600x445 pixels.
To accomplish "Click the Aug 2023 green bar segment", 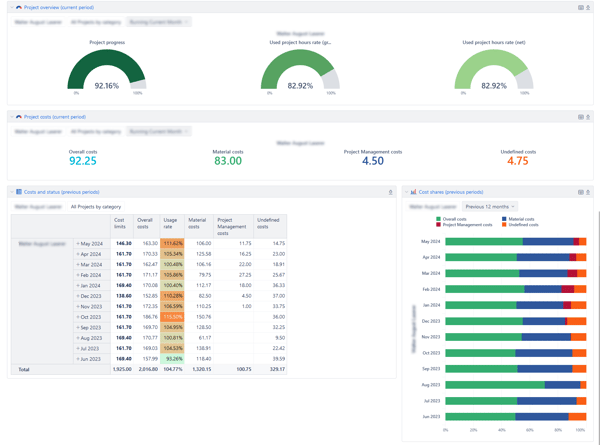I will coord(495,385).
